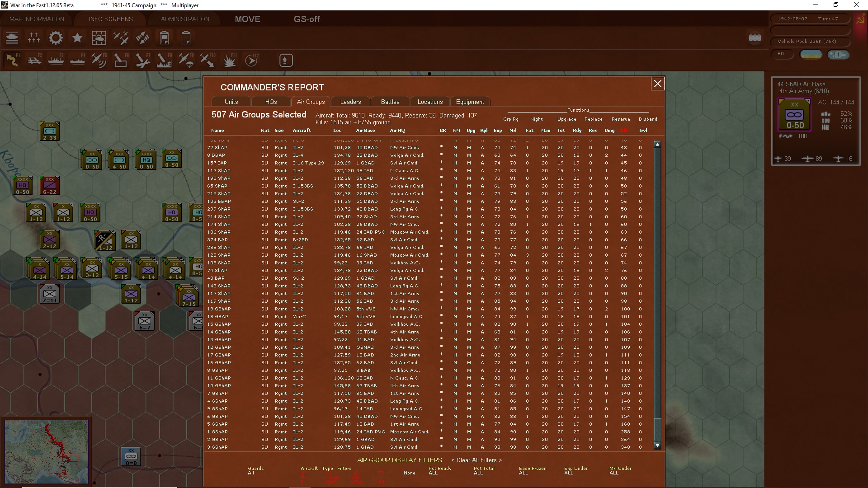Open the production gear icon
868x488 pixels.
coord(56,38)
